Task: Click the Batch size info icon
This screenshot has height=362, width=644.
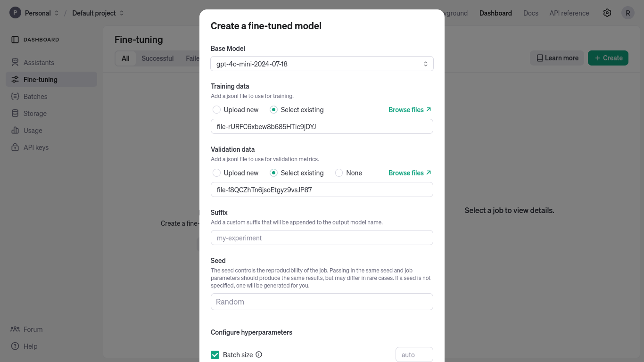Action: 258,354
